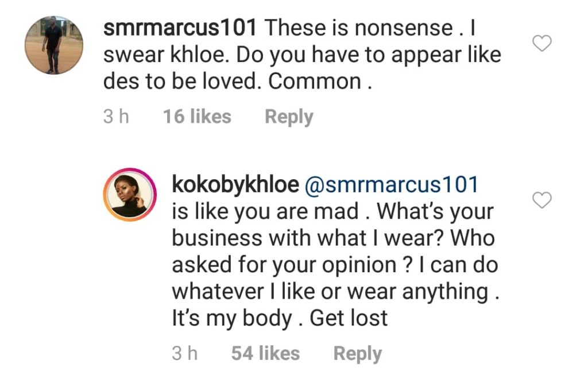Open kokobykhloe's avatar with story ring

click(130, 195)
